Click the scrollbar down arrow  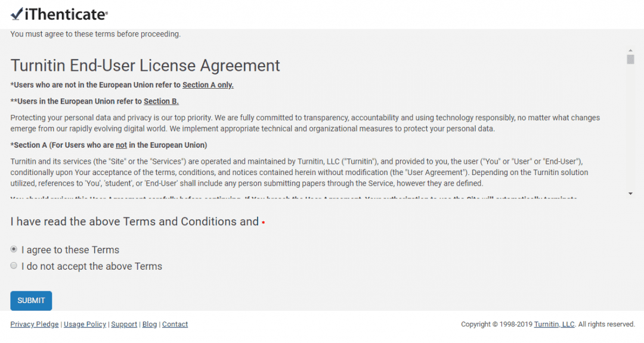(630, 193)
